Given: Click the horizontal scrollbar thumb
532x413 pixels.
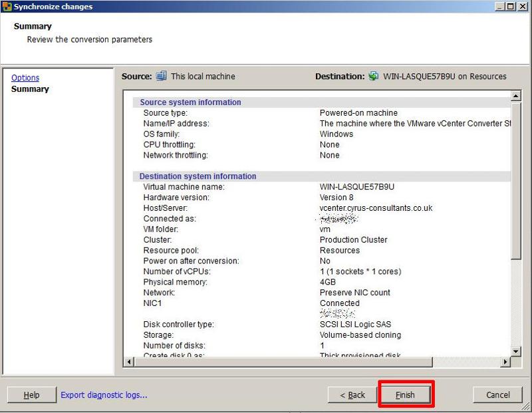Looking at the screenshot, I should point(283,362).
